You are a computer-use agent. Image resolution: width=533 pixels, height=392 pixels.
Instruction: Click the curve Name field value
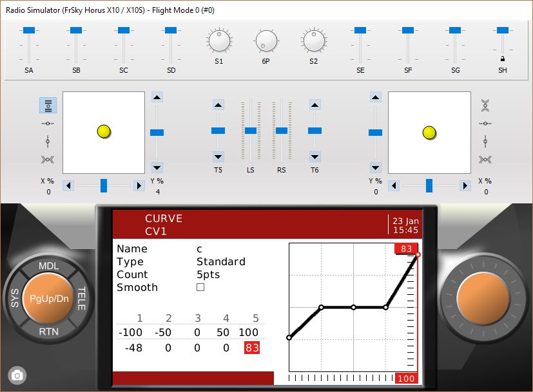click(x=199, y=249)
